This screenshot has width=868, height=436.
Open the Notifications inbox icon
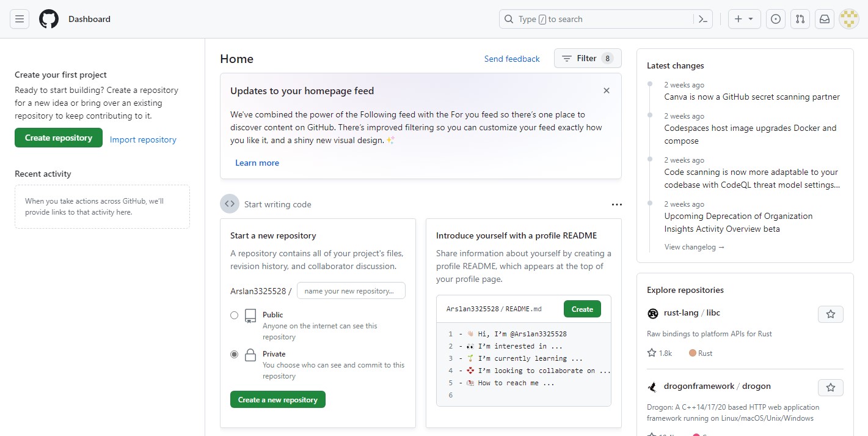825,19
